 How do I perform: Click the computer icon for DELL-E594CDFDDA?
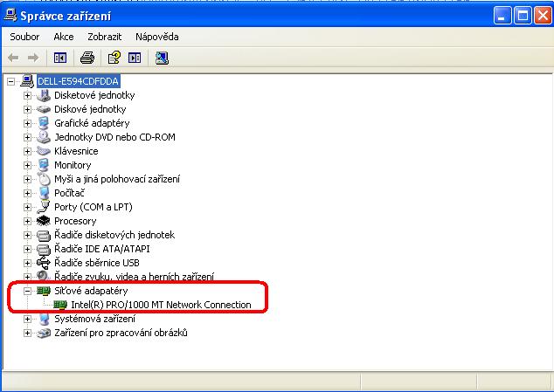click(27, 81)
